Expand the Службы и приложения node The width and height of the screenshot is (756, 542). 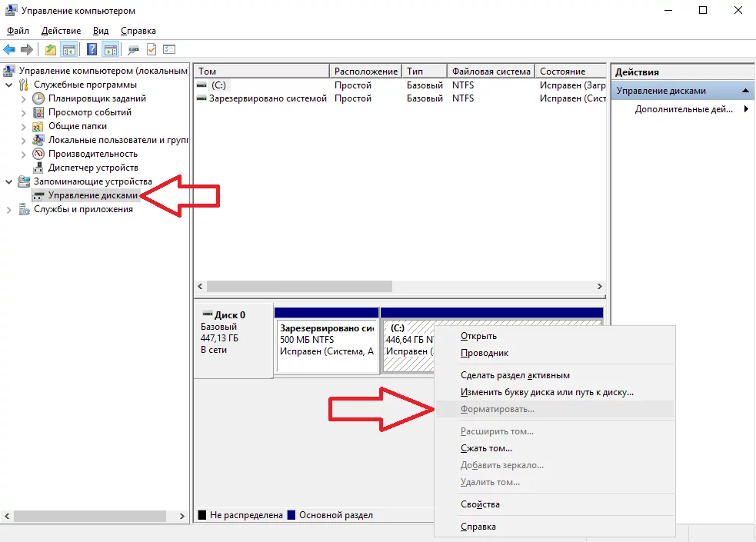pos(8,210)
